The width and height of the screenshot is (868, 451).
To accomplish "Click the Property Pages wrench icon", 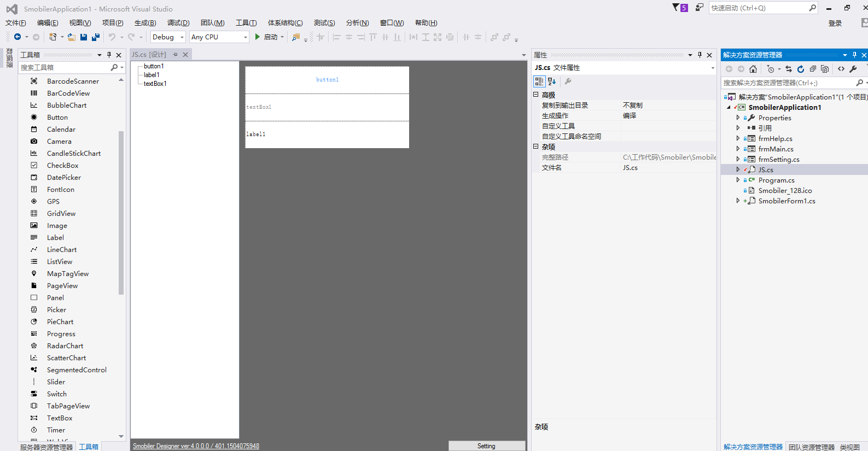I will (568, 81).
